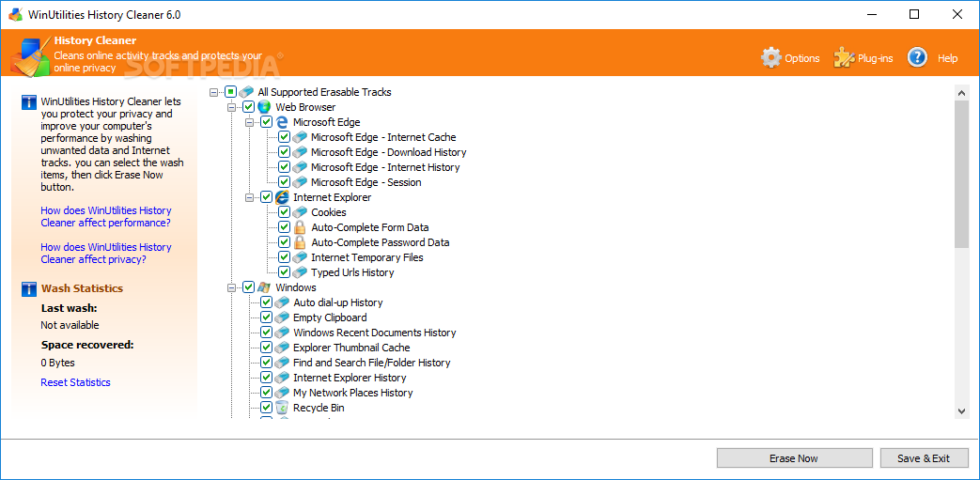
Task: Click eraser icon beside Empty Clipboard
Action: 282,317
